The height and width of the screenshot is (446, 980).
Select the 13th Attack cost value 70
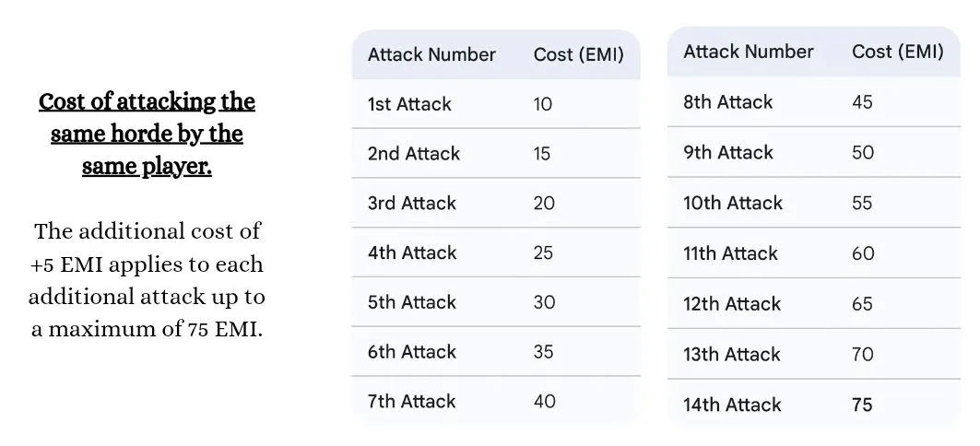862,355
